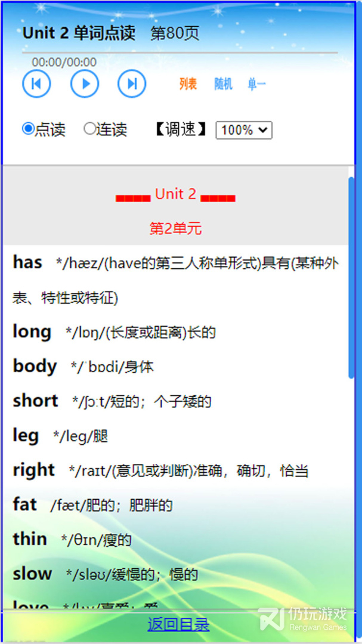Screen dimensions: 362x644
Task: Play the word "right"
Action: [x=33, y=470]
